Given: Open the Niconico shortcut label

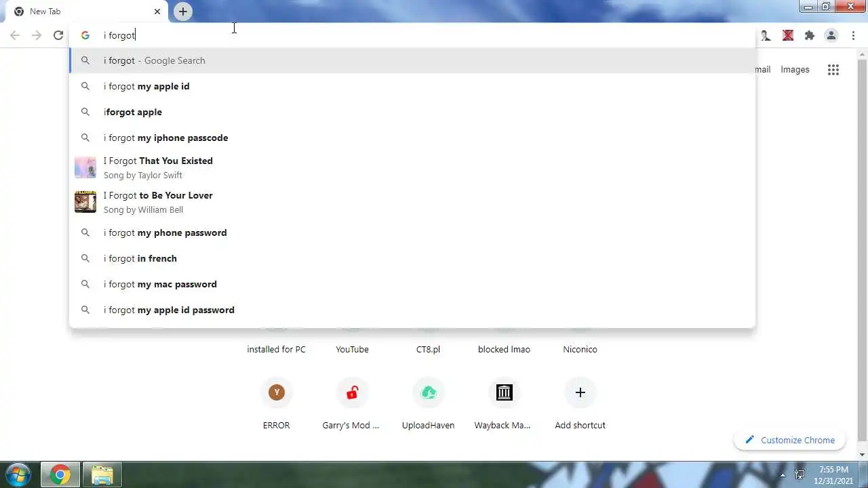Looking at the screenshot, I should pos(580,349).
